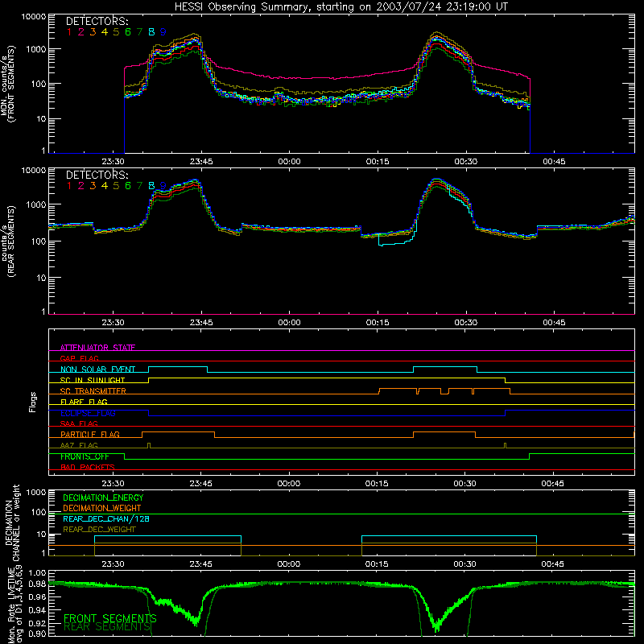
Task: Select red detector 1 in rear segments legend
Action: coord(69,186)
